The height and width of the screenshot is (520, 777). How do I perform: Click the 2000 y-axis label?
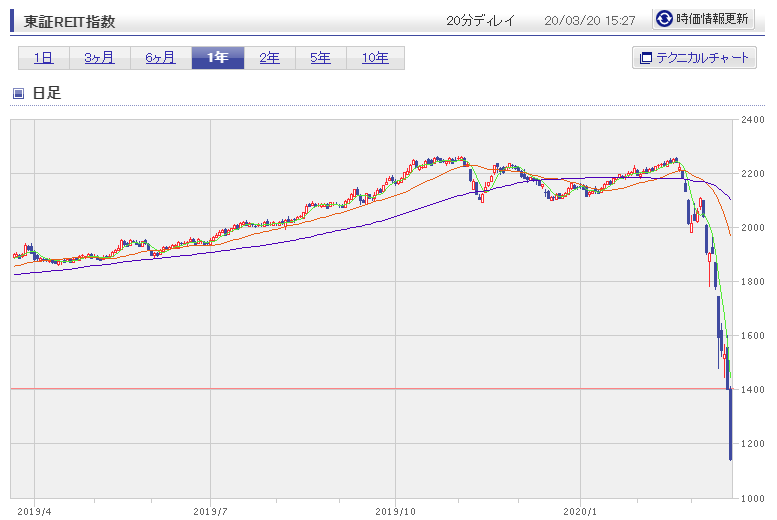click(x=753, y=228)
